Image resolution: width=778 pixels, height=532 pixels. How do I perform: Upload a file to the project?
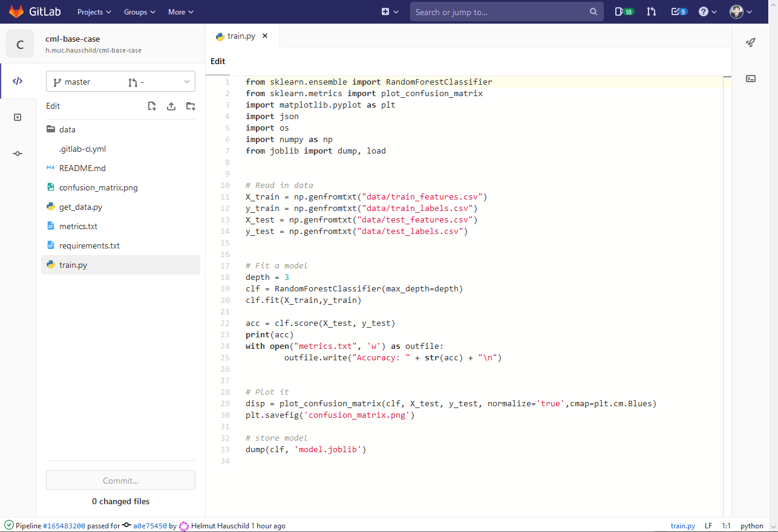pos(171,106)
